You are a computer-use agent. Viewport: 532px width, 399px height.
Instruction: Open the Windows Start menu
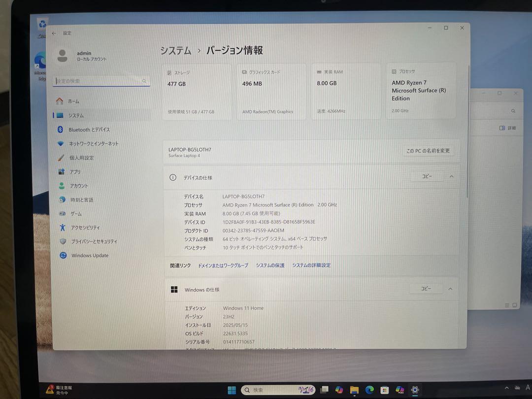pyautogui.click(x=232, y=390)
